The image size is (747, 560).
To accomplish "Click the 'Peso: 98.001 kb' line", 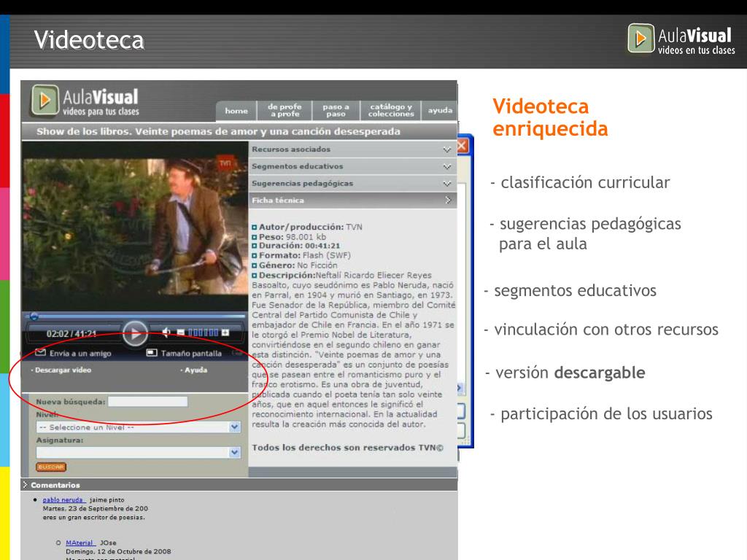I will click(289, 237).
